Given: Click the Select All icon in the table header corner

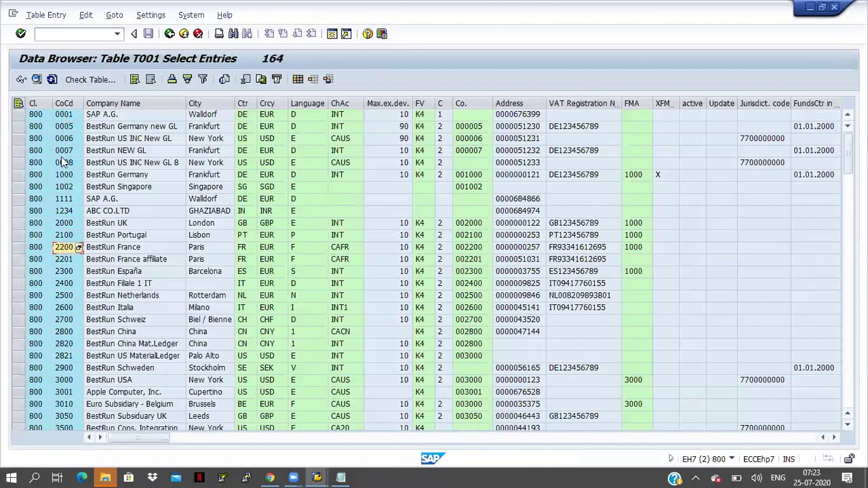Looking at the screenshot, I should pos(18,103).
